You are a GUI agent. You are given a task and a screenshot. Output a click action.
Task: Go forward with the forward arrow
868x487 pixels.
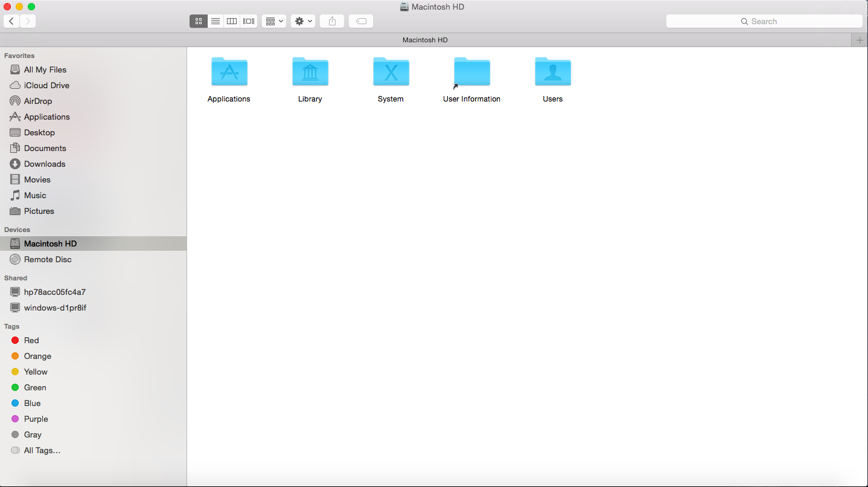pyautogui.click(x=28, y=21)
